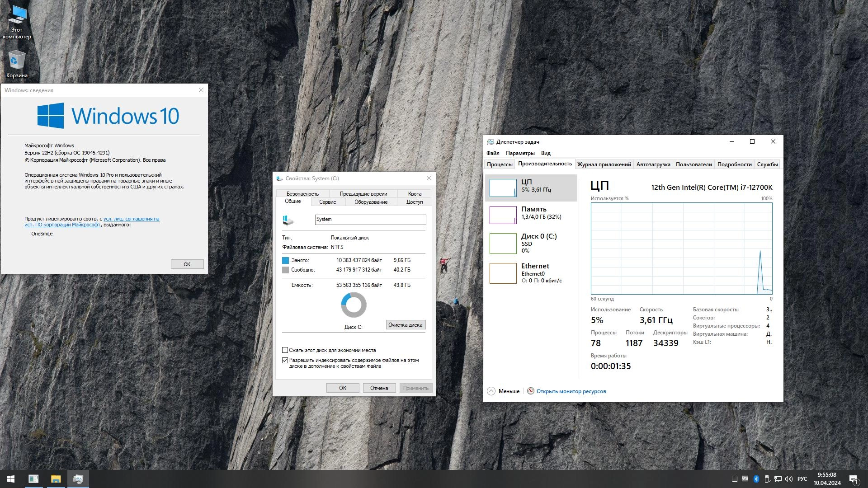The image size is (868, 488).
Task: Enable compress this disk checkbox
Action: tap(285, 350)
